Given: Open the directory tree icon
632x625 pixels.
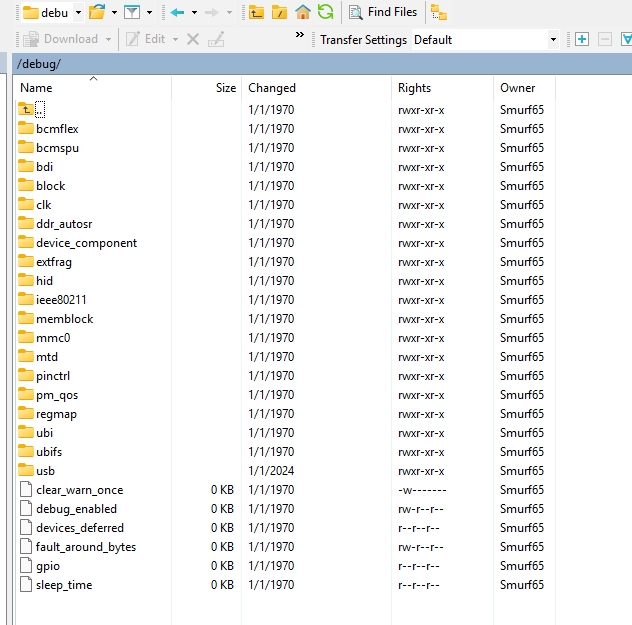Looking at the screenshot, I should click(x=438, y=12).
